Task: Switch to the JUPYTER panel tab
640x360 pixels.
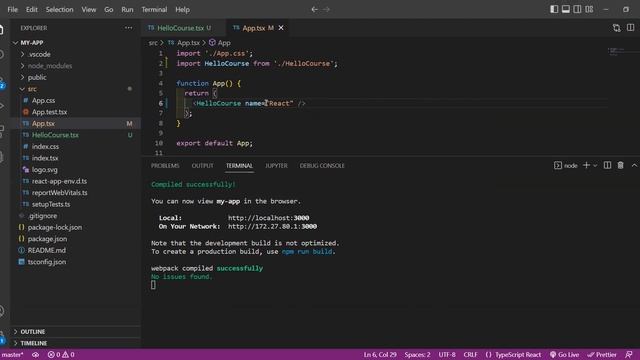Action: (276, 166)
